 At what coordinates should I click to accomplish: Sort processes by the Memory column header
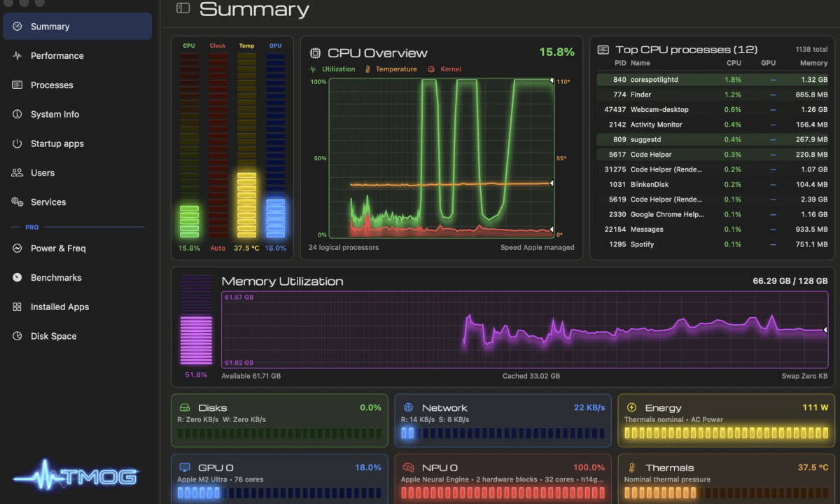tap(813, 63)
